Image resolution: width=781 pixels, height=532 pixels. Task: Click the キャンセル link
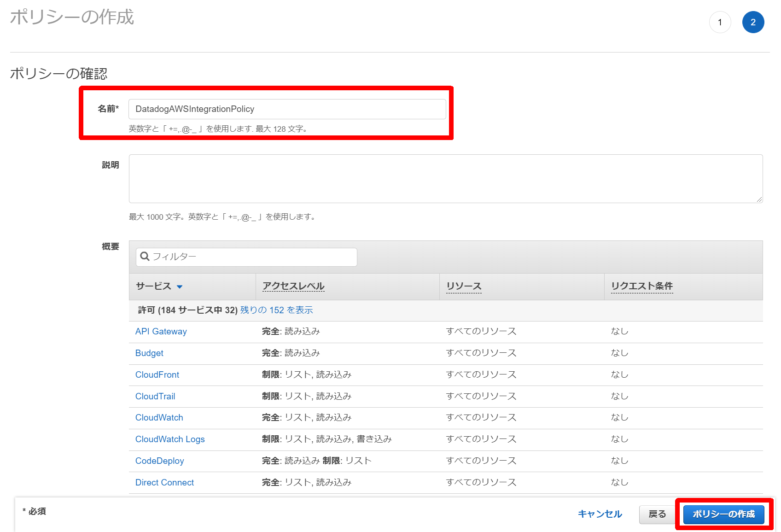tap(600, 514)
